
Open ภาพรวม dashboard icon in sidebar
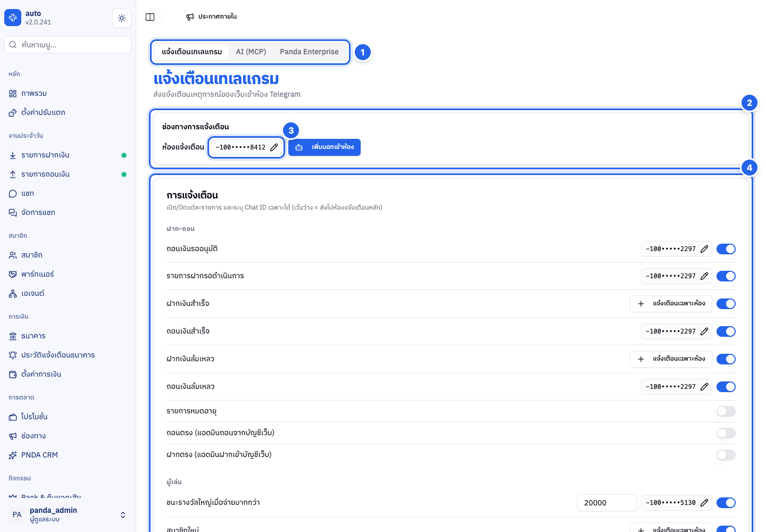[13, 94]
